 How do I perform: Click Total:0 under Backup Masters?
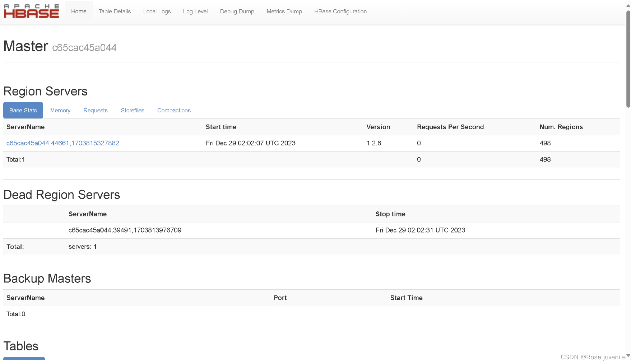pos(16,314)
